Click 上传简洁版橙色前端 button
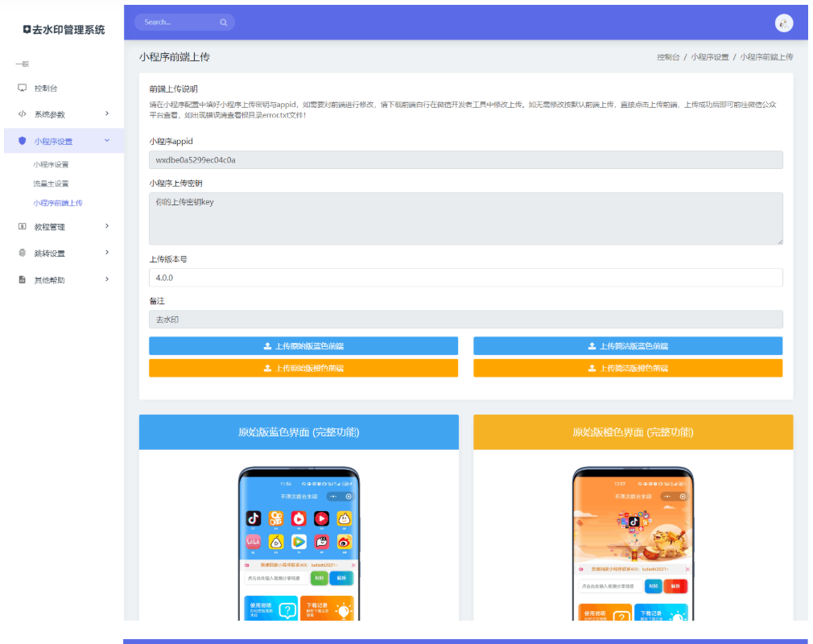The image size is (813, 644). click(x=628, y=368)
